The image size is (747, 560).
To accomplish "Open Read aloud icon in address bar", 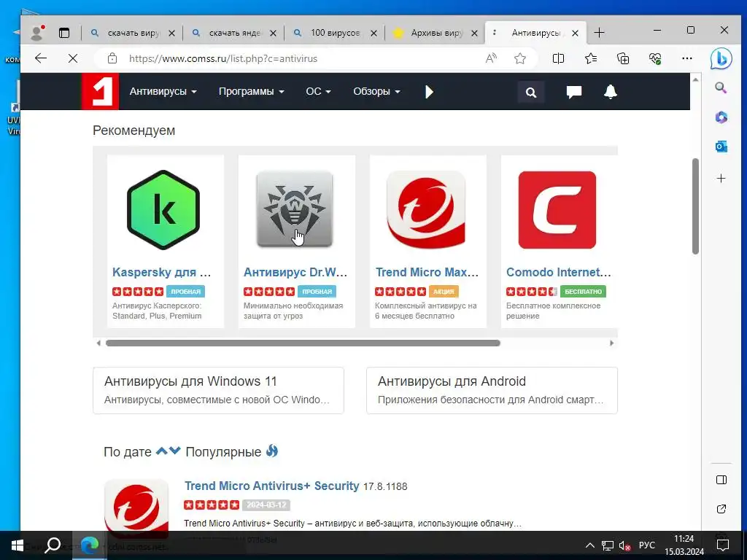I will 491,58.
